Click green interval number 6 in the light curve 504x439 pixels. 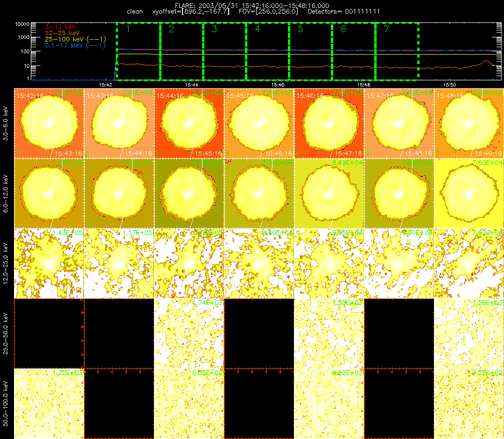(x=343, y=29)
